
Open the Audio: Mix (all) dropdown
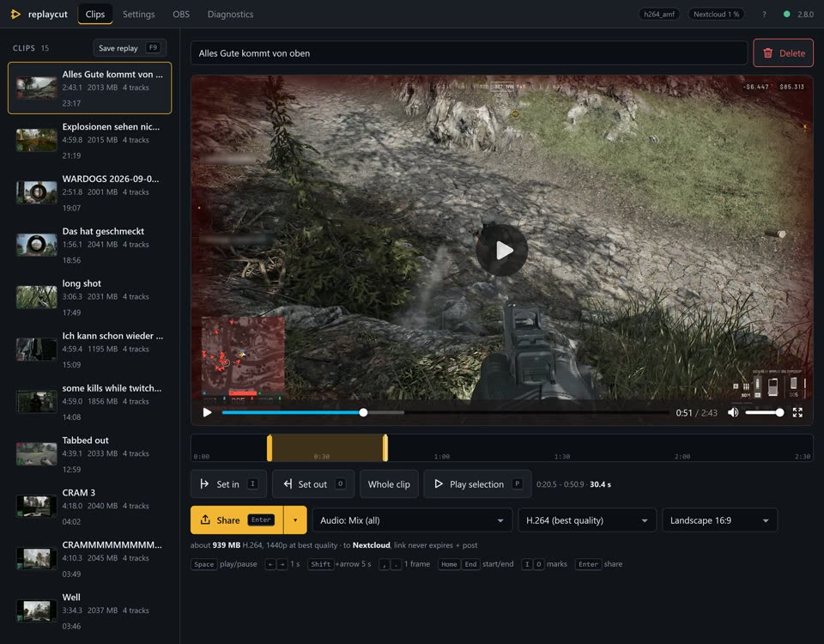tap(412, 520)
